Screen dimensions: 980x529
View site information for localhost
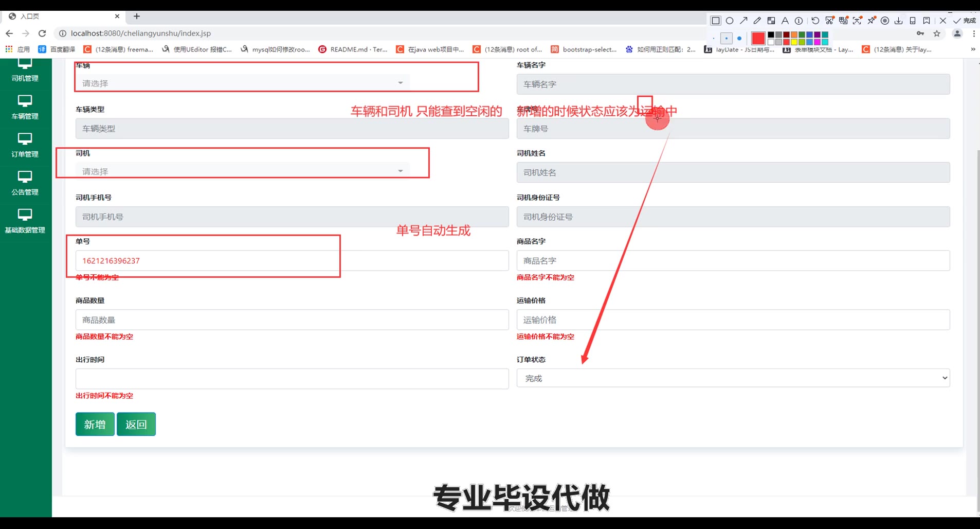click(x=62, y=33)
